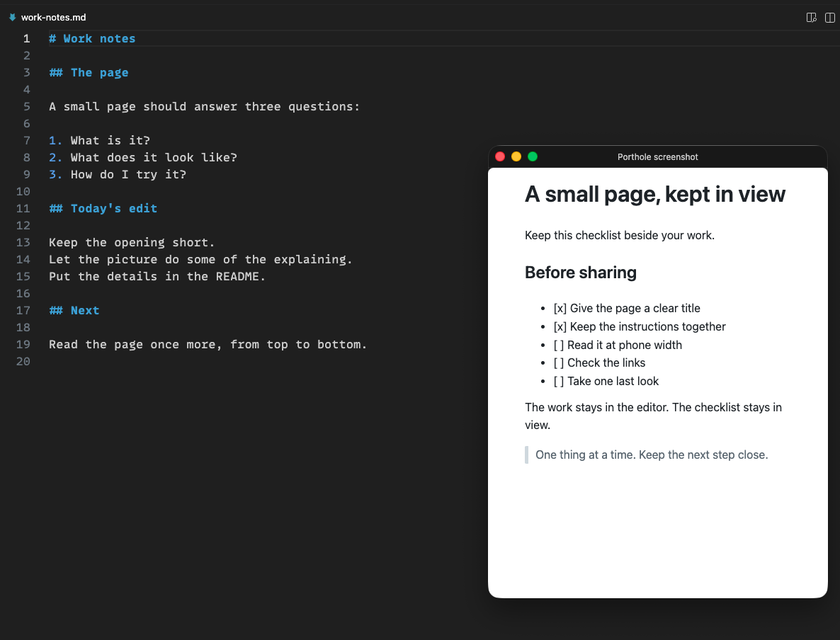Click the Porthole screenshot window title
Image resolution: width=840 pixels, height=640 pixels.
[x=657, y=157]
